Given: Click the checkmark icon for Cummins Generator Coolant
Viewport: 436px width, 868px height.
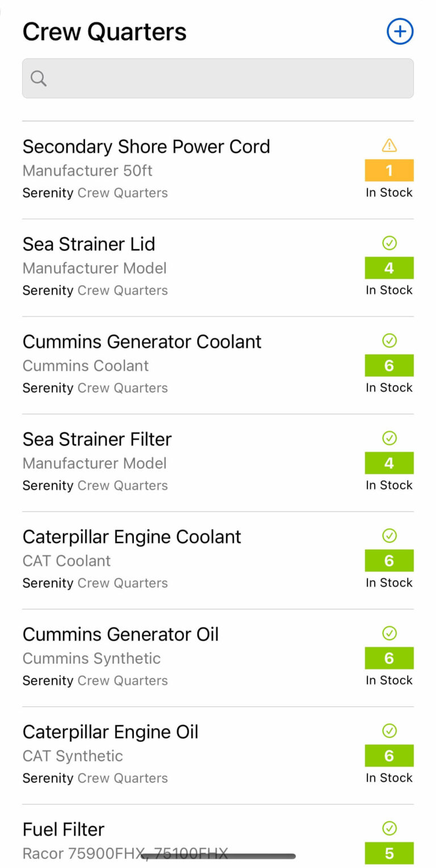Looking at the screenshot, I should point(389,341).
